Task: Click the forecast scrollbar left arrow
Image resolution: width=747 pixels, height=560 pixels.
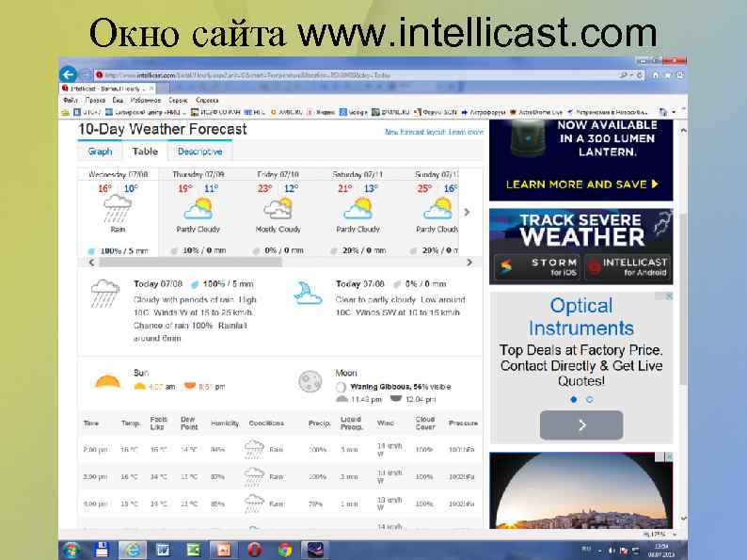Action: [91, 263]
